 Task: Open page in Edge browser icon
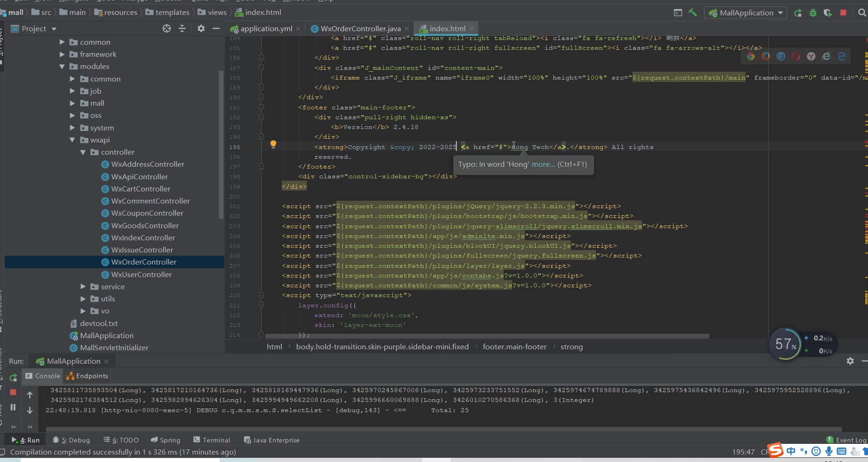[841, 56]
